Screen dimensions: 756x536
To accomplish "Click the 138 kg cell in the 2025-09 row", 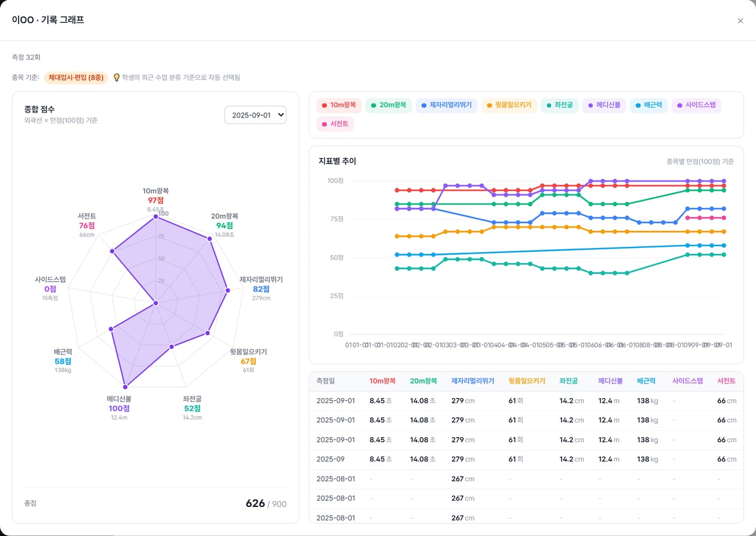I will point(647,459).
